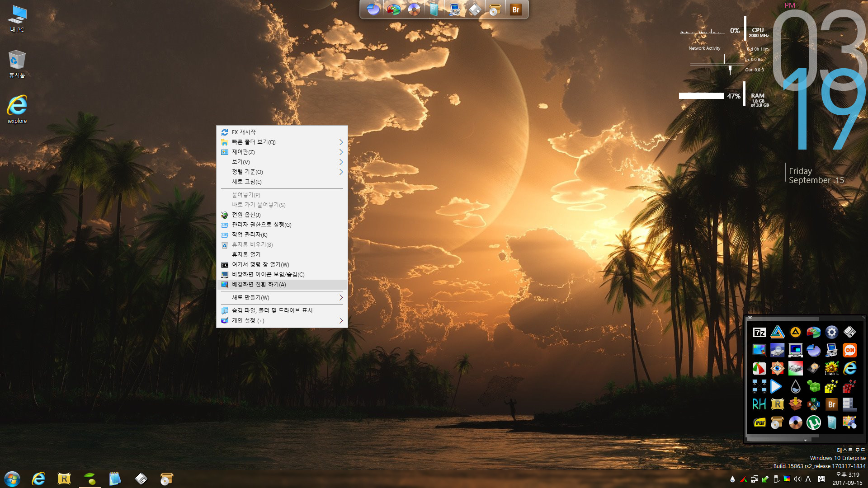868x488 pixels.
Task: Open 작업 관리자(K) from the context menu
Action: [x=282, y=235]
